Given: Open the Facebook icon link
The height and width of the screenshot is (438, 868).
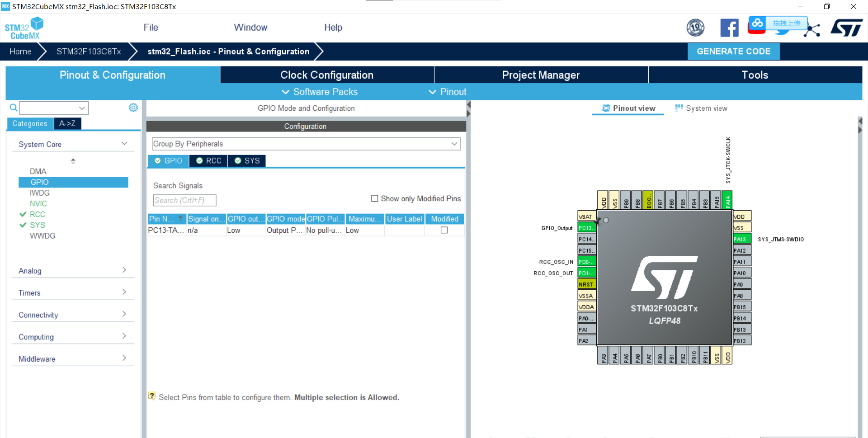Looking at the screenshot, I should pos(729,28).
